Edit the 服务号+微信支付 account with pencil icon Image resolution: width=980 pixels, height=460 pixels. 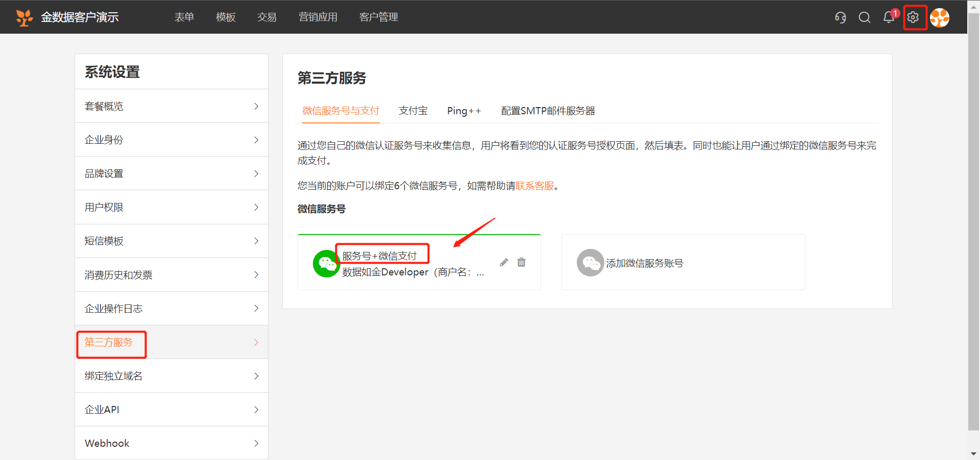pos(504,262)
